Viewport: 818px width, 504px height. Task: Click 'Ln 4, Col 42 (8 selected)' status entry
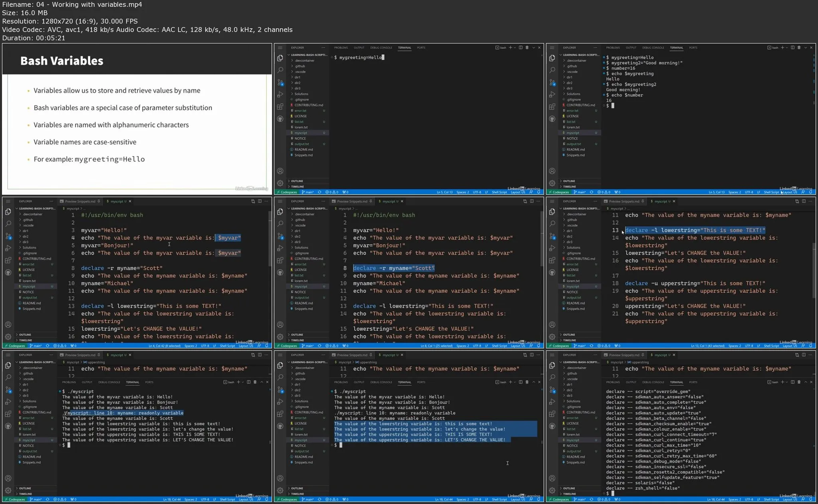[x=165, y=346]
